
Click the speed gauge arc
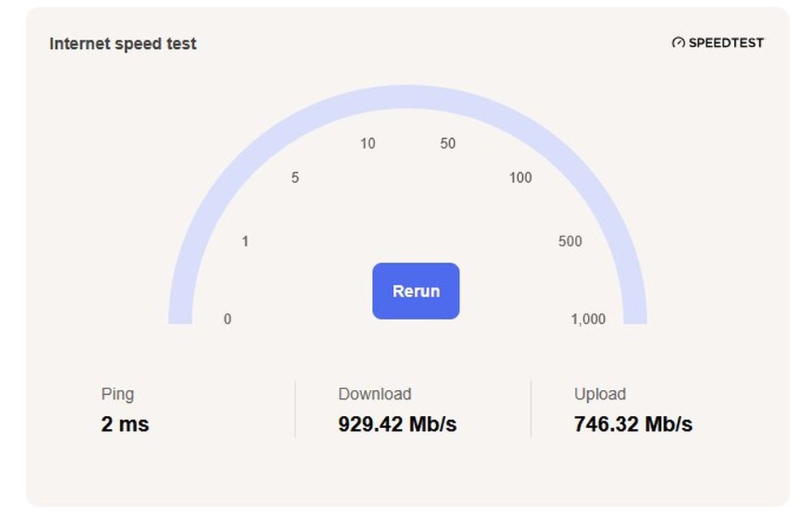click(408, 96)
